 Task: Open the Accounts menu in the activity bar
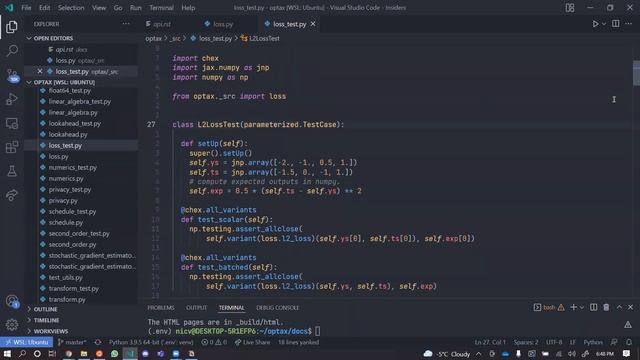tap(12, 301)
